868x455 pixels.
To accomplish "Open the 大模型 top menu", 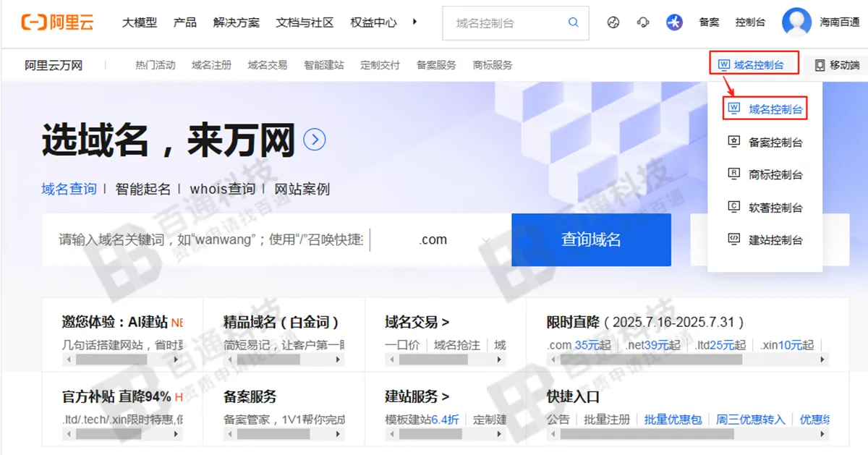I will tap(140, 22).
